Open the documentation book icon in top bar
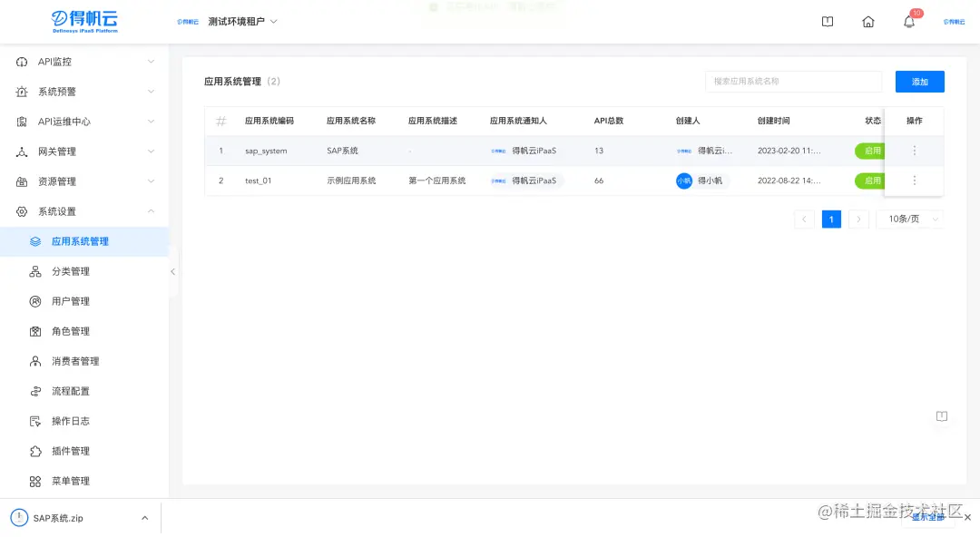The width and height of the screenshot is (980, 537). pyautogui.click(x=827, y=21)
